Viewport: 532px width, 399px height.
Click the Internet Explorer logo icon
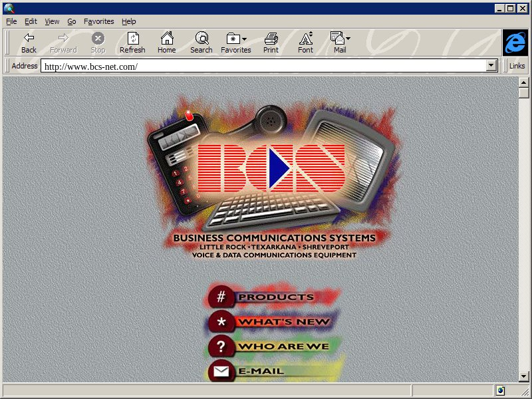[x=515, y=43]
